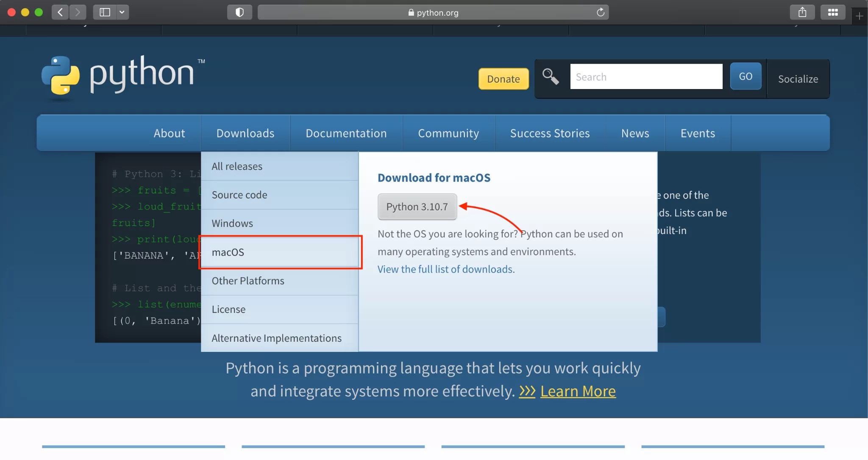The height and width of the screenshot is (460, 868).
Task: Open the About menu
Action: 169,133
